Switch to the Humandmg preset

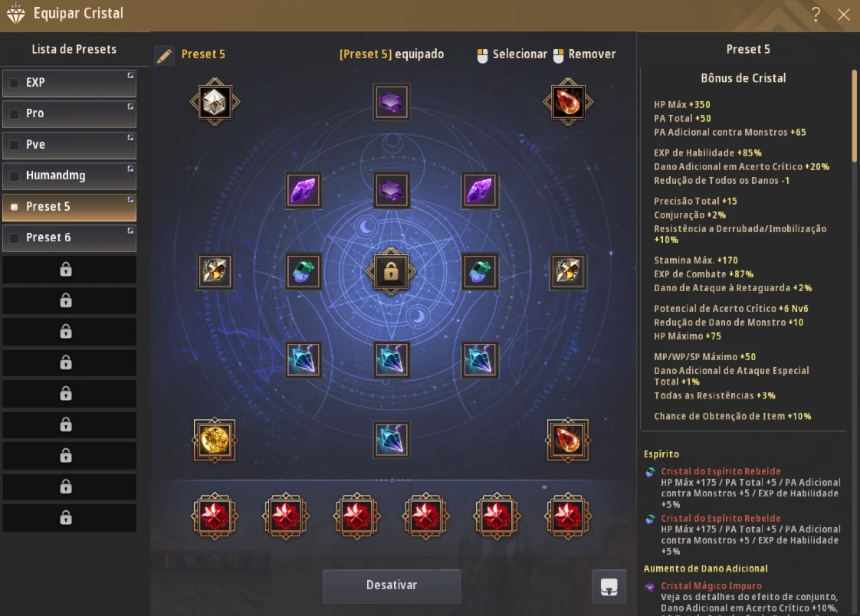click(69, 176)
